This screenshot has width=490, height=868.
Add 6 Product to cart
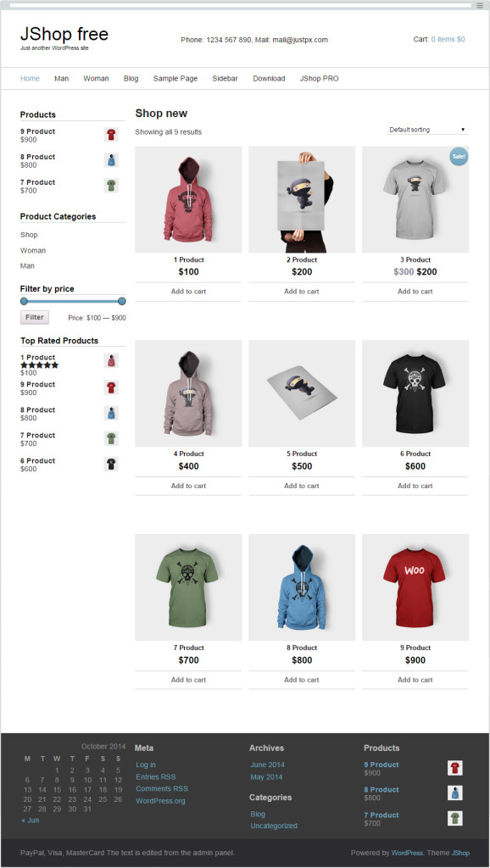[415, 486]
